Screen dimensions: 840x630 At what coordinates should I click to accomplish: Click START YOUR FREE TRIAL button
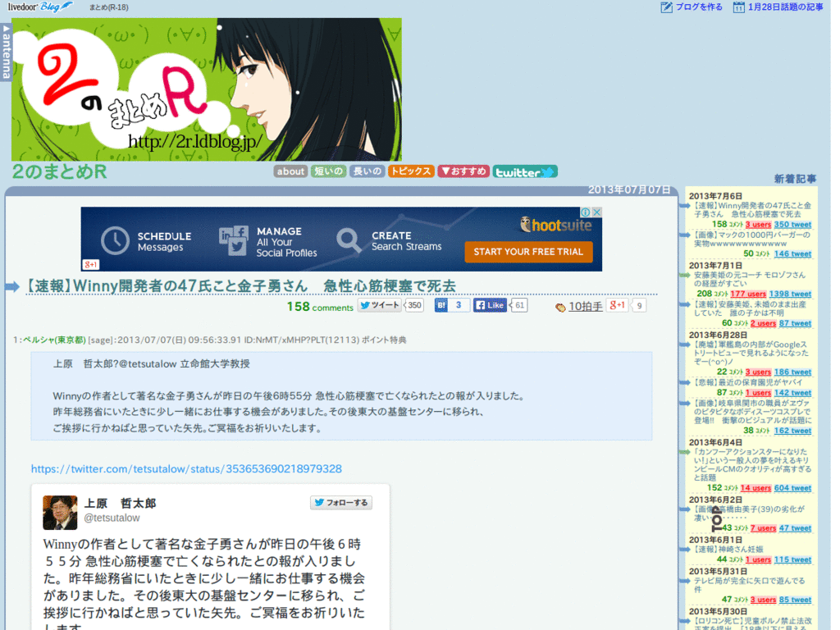point(528,252)
